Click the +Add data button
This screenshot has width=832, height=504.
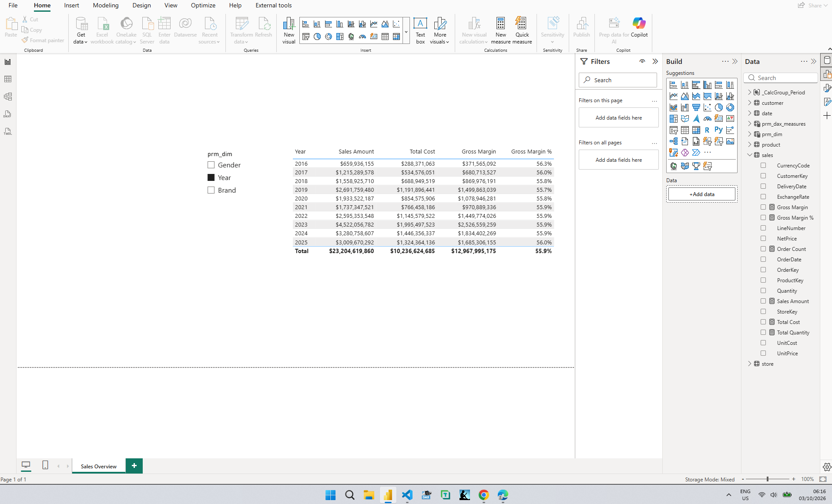coord(702,194)
